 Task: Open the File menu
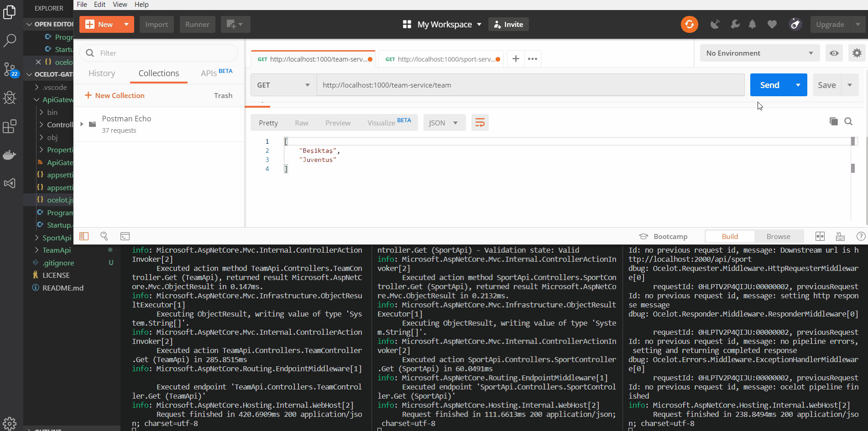(82, 5)
